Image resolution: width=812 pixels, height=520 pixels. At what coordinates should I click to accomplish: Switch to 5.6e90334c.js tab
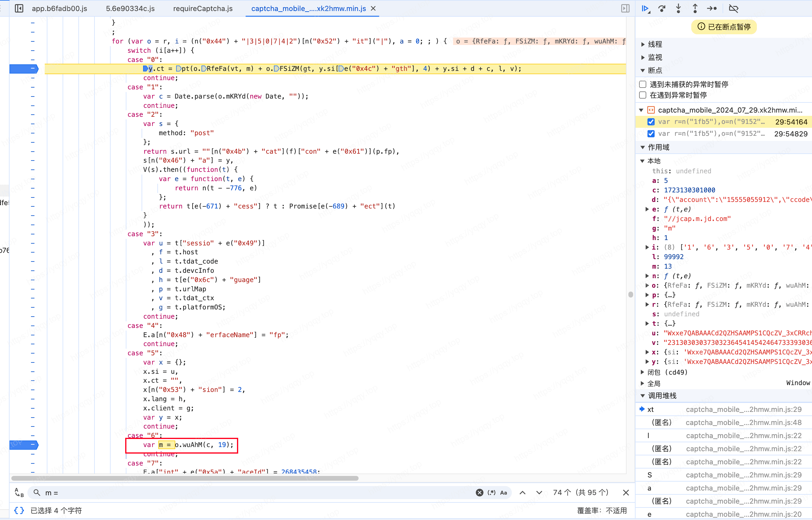click(131, 8)
